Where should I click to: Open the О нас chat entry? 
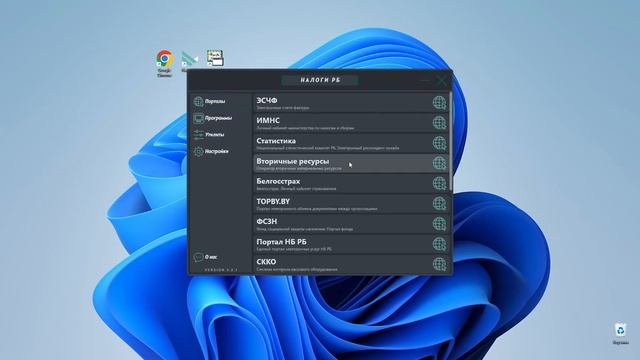(x=205, y=257)
